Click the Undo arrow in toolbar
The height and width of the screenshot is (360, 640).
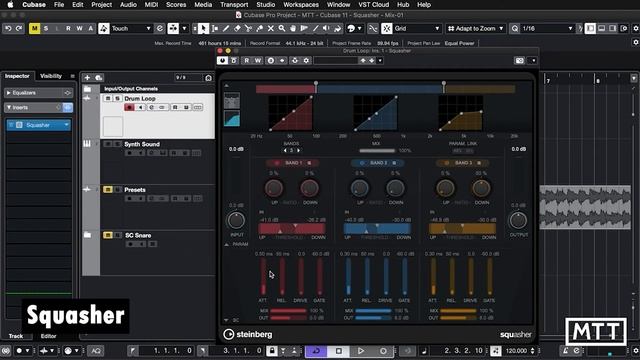[x=8, y=29]
